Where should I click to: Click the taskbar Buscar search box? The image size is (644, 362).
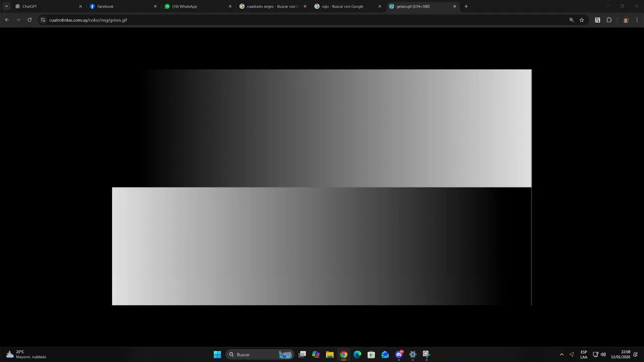click(259, 354)
